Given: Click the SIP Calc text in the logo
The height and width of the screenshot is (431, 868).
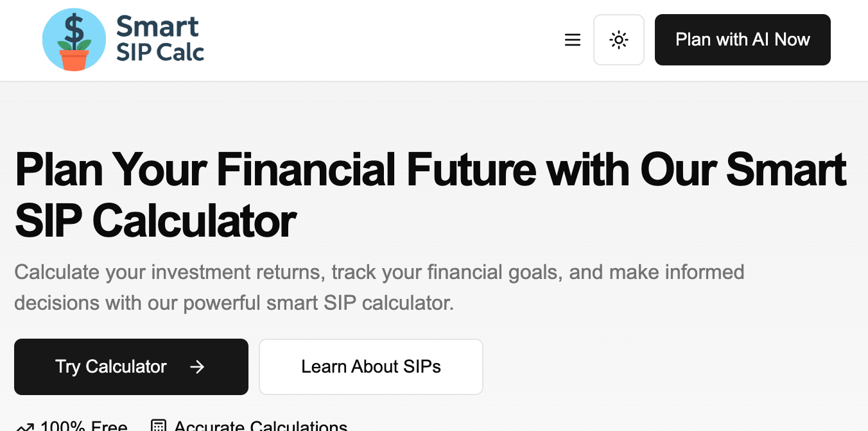Looking at the screenshot, I should click(160, 52).
